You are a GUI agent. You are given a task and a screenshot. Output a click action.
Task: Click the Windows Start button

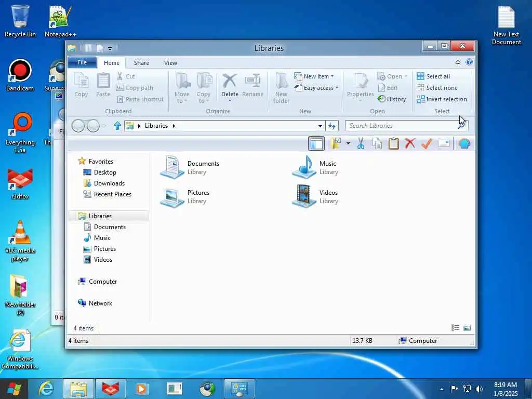(x=14, y=389)
